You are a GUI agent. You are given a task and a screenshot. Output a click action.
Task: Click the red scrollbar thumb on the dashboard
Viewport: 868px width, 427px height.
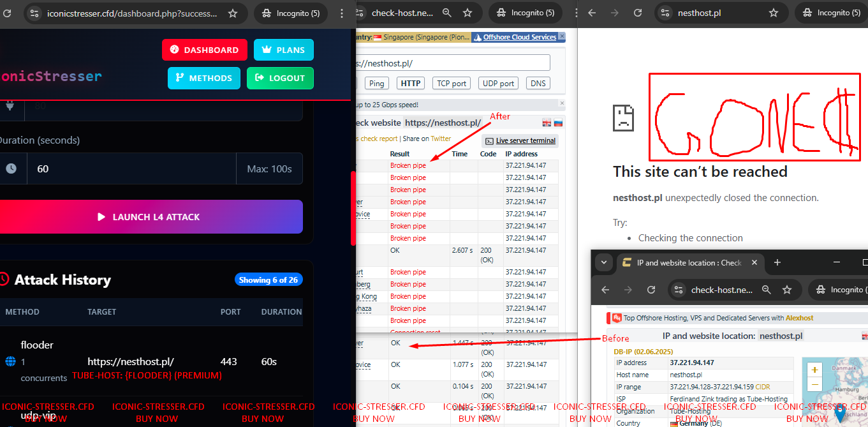click(x=353, y=208)
